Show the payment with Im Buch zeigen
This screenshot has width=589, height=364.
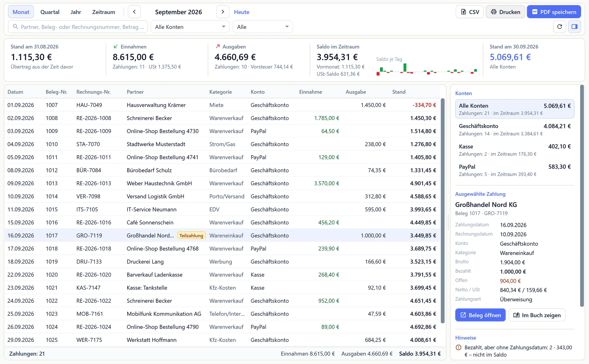pyautogui.click(x=537, y=315)
